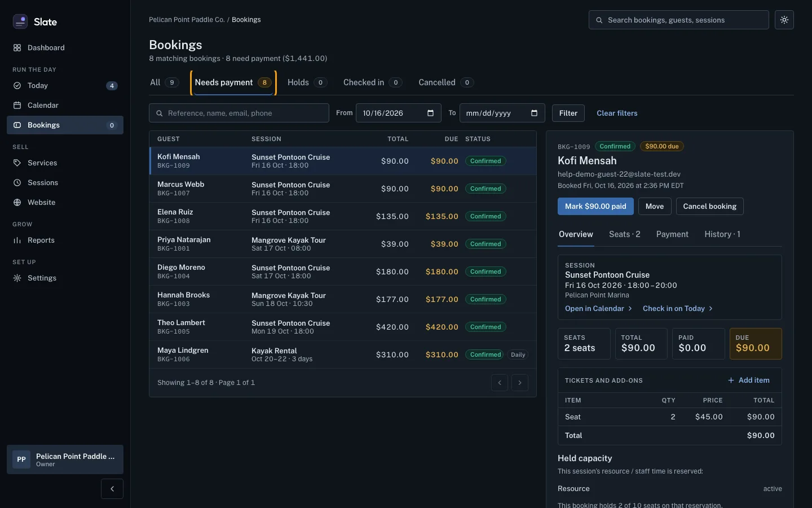Screen dimensions: 812x508
Task: Click the Move booking button
Action: (x=655, y=206)
